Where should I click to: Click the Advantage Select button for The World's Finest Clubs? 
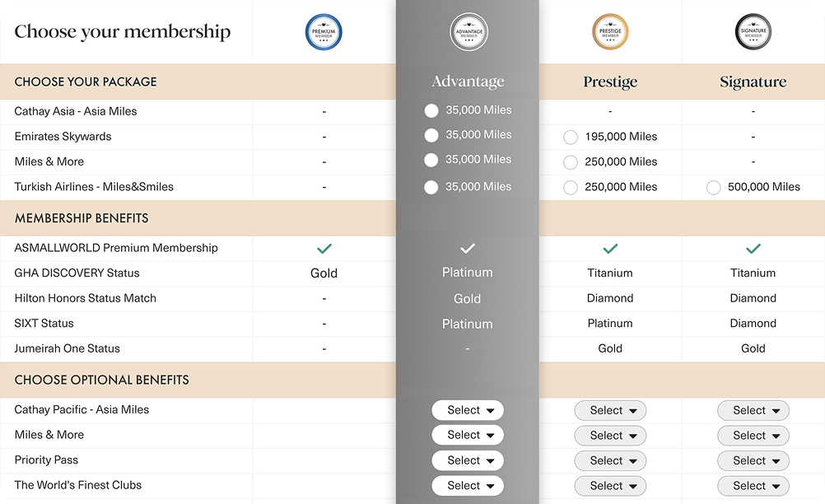[468, 486]
